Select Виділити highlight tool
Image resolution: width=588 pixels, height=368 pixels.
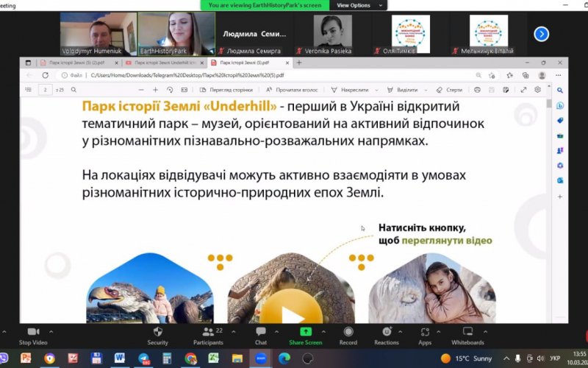402,90
